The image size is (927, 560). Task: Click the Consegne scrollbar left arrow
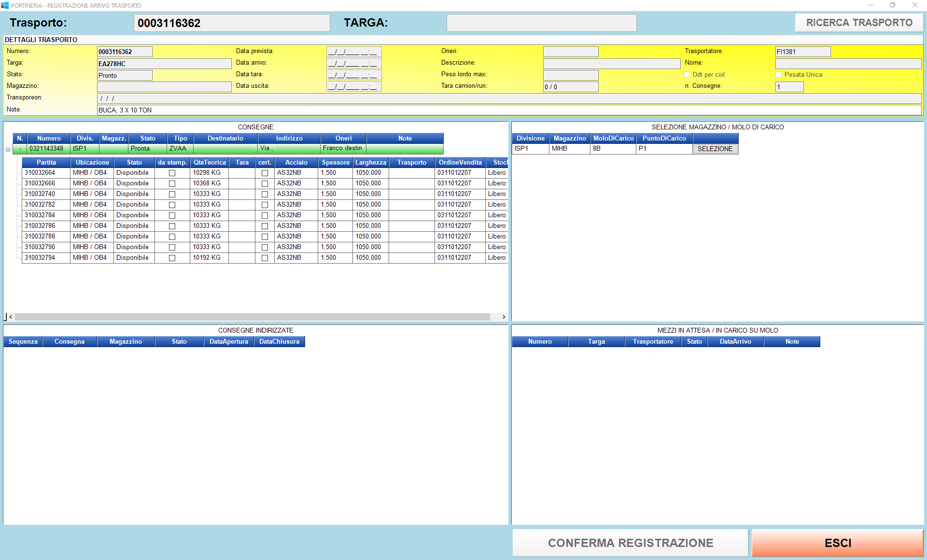11,317
